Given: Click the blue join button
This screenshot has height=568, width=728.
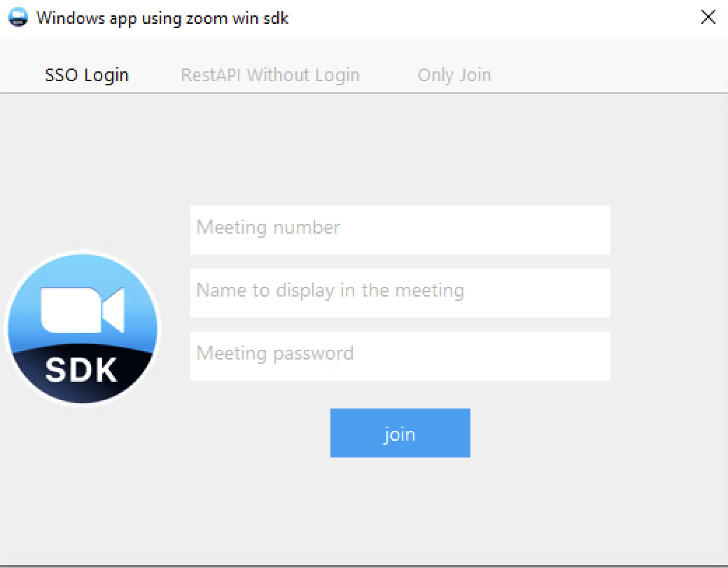Looking at the screenshot, I should 400,433.
